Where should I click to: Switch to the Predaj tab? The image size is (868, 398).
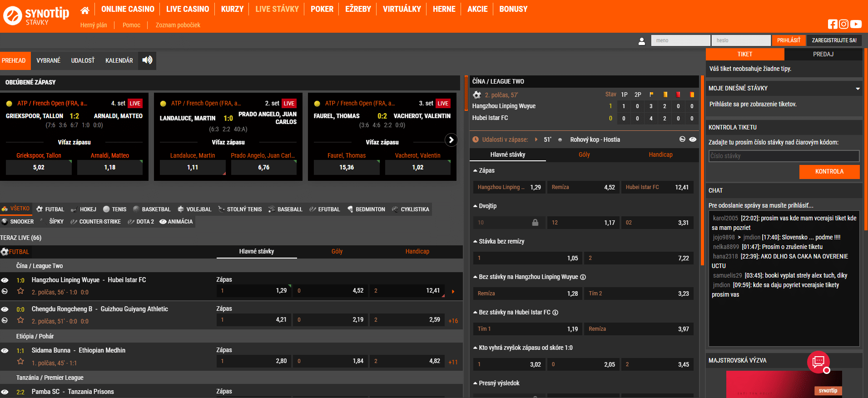[x=823, y=54]
